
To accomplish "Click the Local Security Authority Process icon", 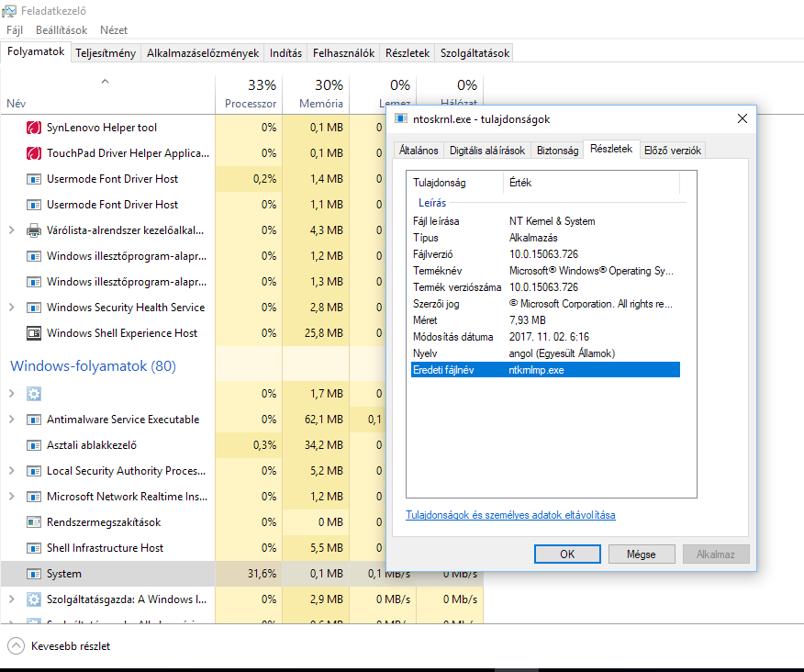I will tap(34, 471).
